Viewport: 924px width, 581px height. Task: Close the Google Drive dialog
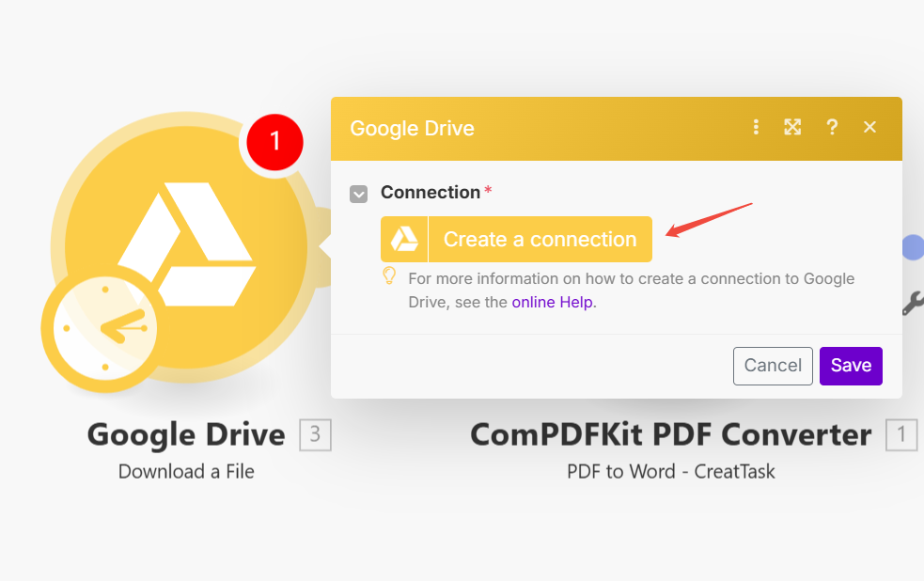pos(869,127)
